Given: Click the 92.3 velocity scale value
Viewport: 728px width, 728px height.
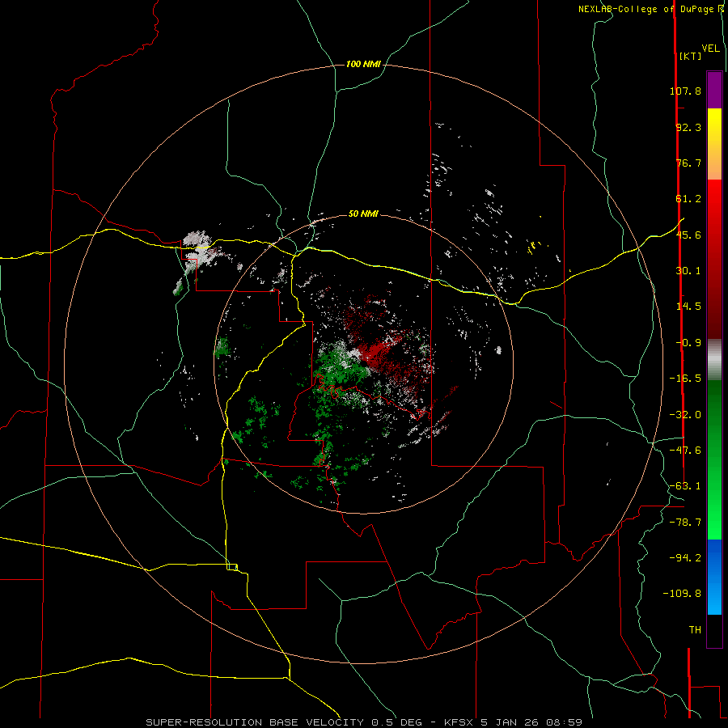Looking at the screenshot, I should pyautogui.click(x=688, y=127).
